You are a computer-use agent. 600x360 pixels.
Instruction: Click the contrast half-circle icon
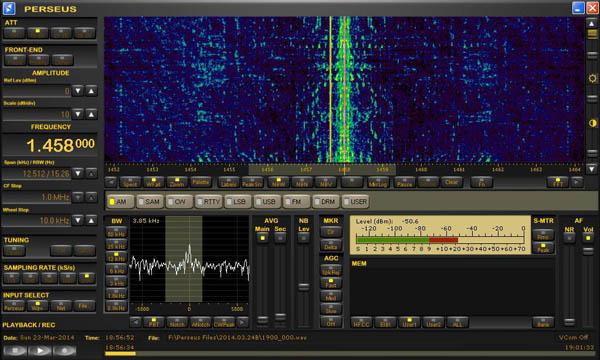(592, 123)
